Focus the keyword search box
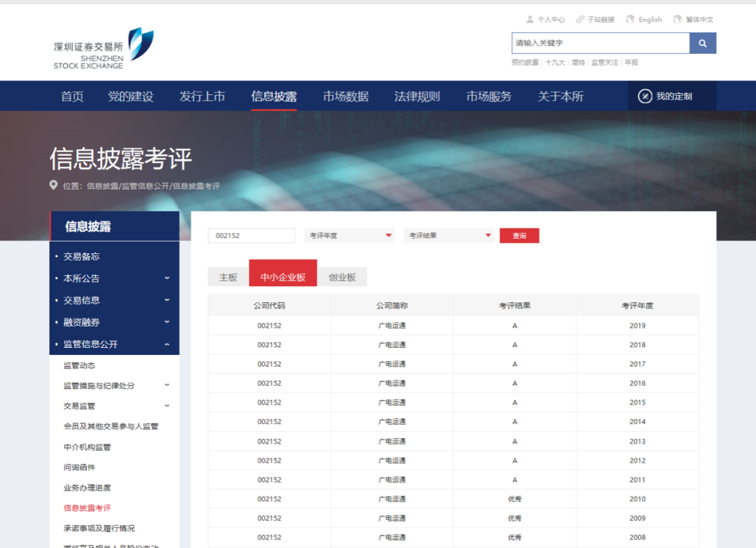756x548 pixels. [600, 43]
